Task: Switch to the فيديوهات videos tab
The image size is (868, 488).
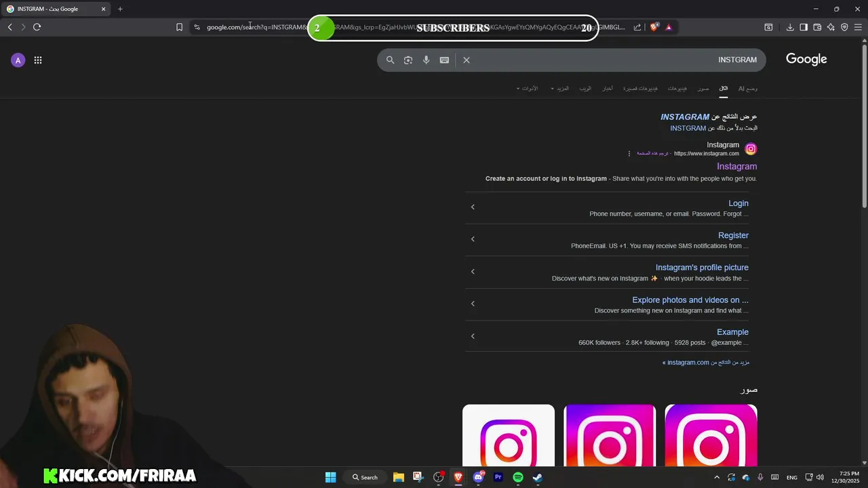Action: click(x=677, y=88)
